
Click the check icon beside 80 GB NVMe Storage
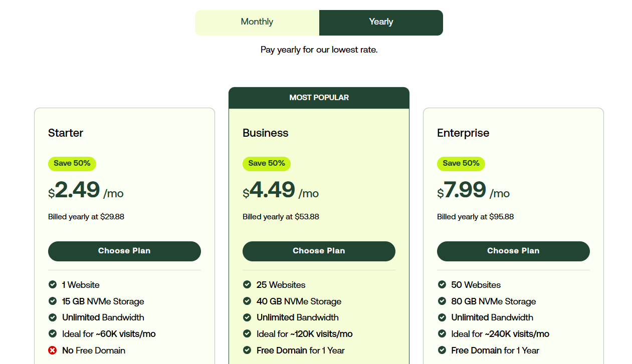(442, 301)
